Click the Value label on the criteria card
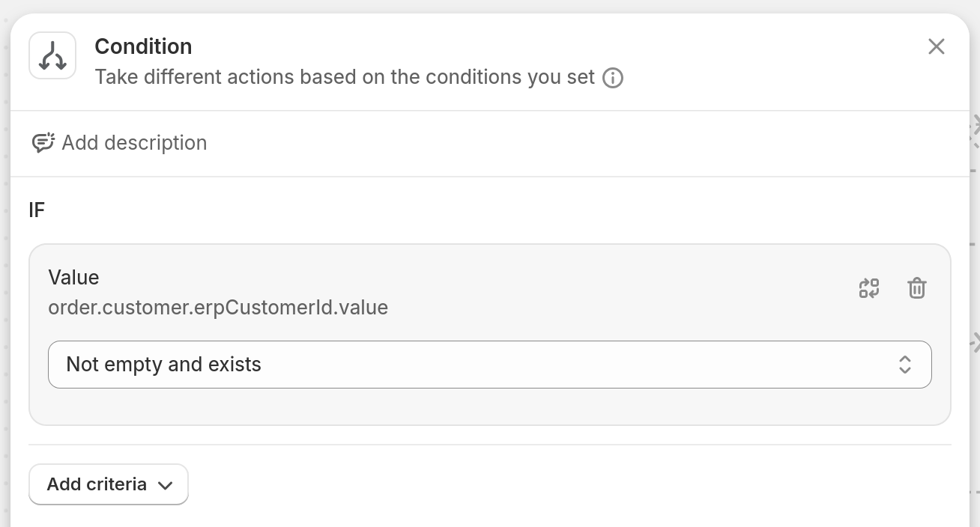Viewport: 980px width, 527px height. pyautogui.click(x=73, y=277)
